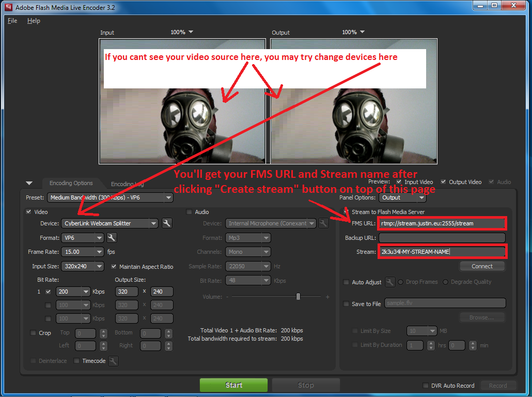Click the crop Top stepper arrows

pos(103,333)
